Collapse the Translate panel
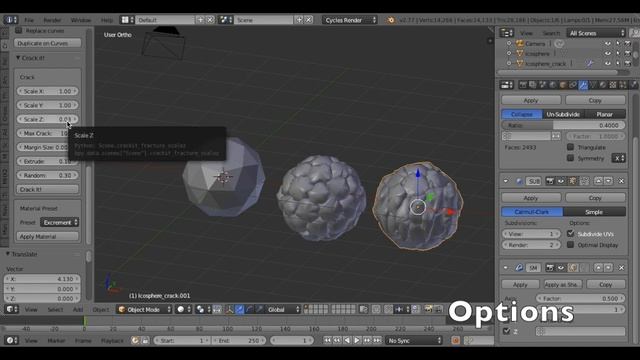The height and width of the screenshot is (360, 640). (8, 254)
